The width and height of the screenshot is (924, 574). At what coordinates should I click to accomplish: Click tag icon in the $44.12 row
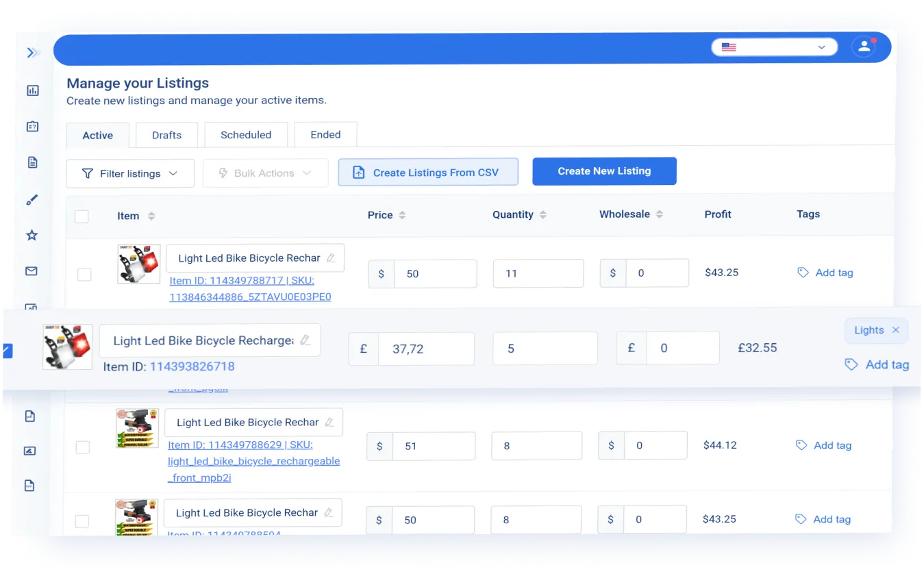(801, 445)
